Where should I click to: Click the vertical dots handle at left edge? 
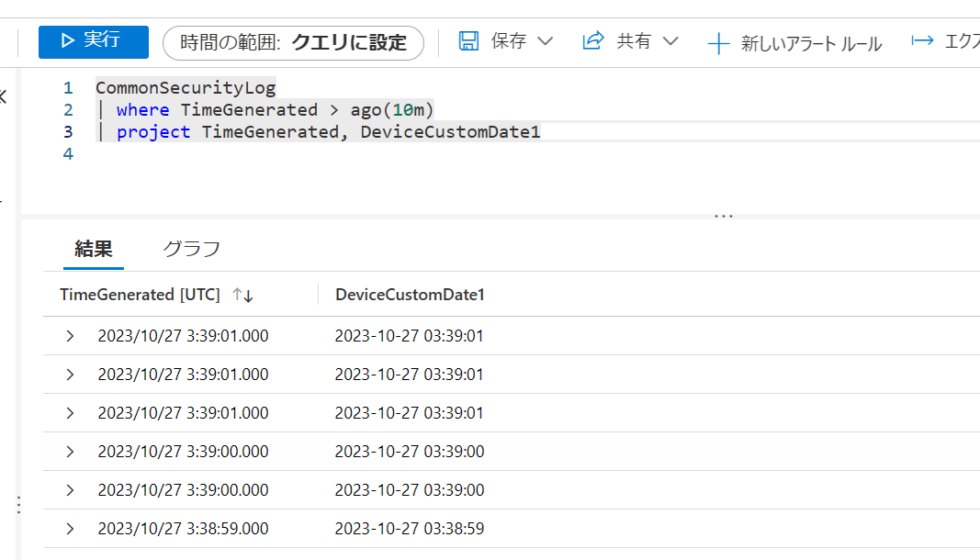(18, 505)
